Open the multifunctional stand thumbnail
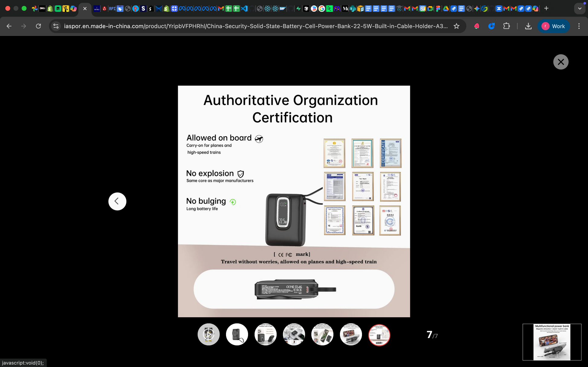Viewport: 588px width, 367px height. (x=351, y=334)
